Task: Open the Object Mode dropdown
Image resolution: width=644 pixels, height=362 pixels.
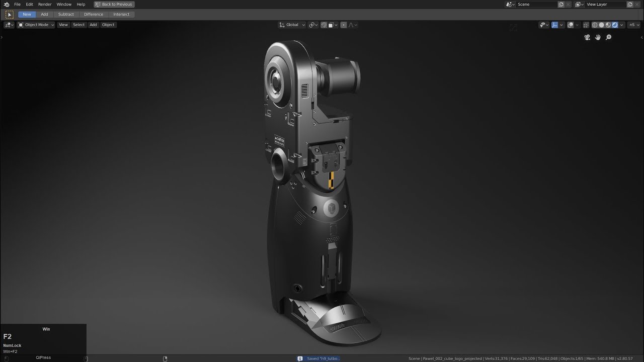Action: coord(36,25)
